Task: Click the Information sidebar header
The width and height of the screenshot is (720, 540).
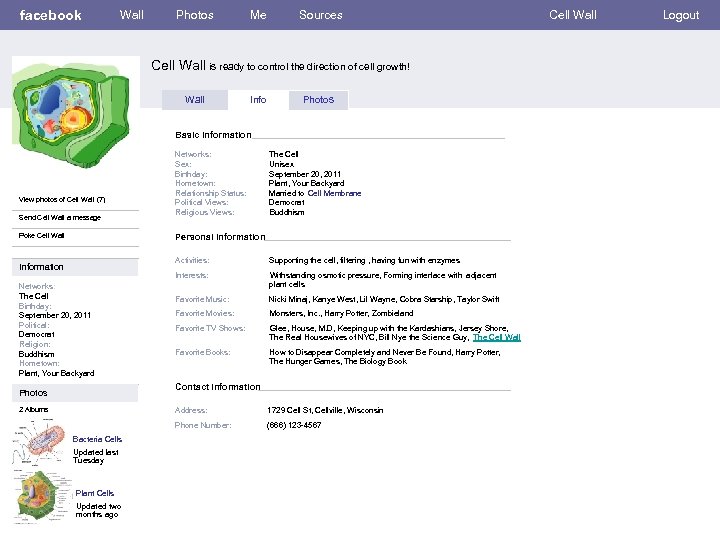Action: 75,267
